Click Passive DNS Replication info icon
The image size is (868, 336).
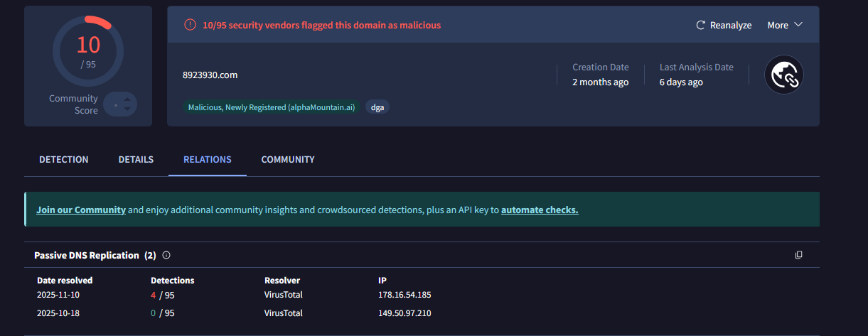(x=166, y=255)
